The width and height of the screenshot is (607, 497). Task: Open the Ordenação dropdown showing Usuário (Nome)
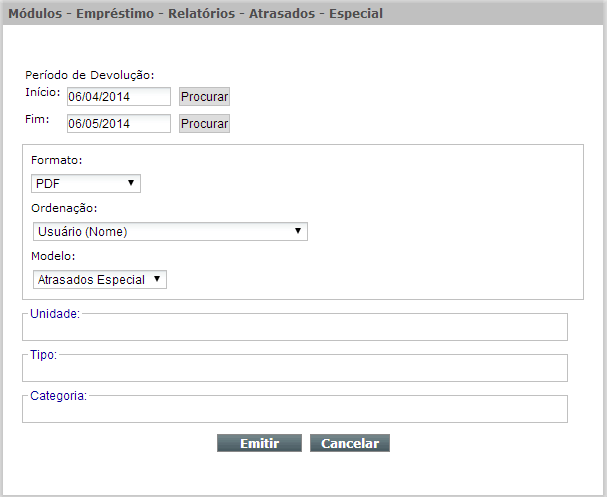pos(170,231)
